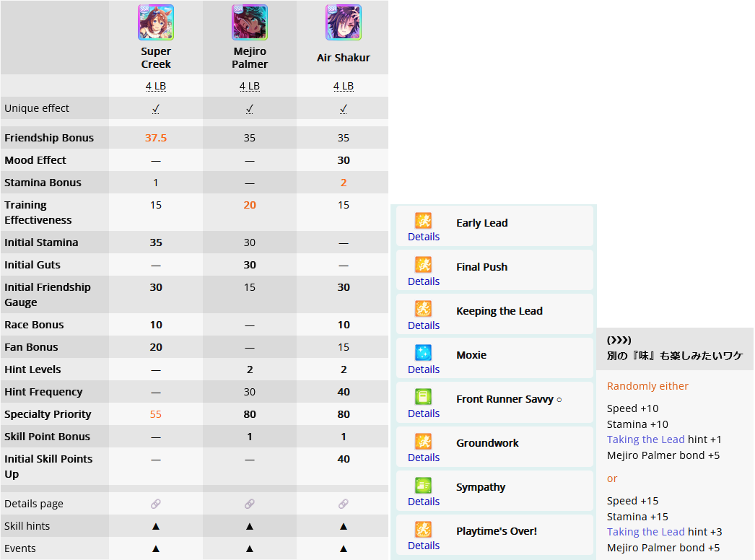Select the Mood Effect row label
Viewport: 755px width, 560px height.
point(35,160)
